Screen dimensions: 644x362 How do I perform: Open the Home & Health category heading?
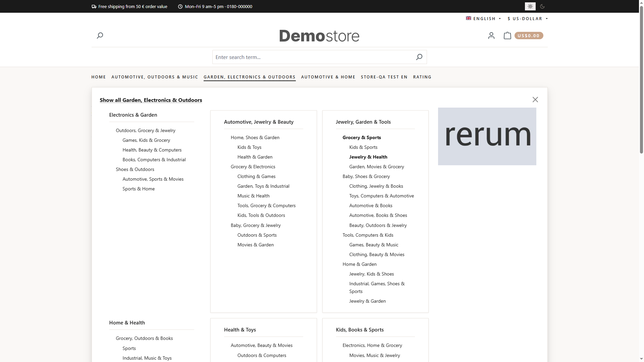coord(127,323)
